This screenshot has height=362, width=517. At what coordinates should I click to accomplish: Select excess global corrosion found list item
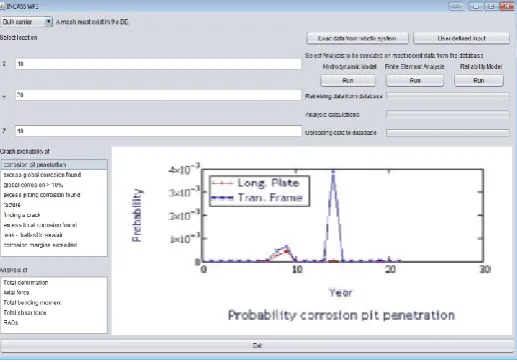[54, 175]
